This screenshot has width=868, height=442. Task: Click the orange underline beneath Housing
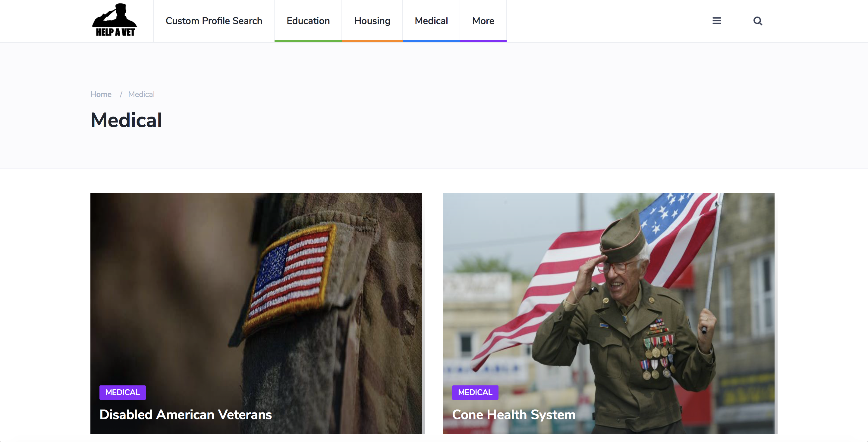pyautogui.click(x=372, y=41)
